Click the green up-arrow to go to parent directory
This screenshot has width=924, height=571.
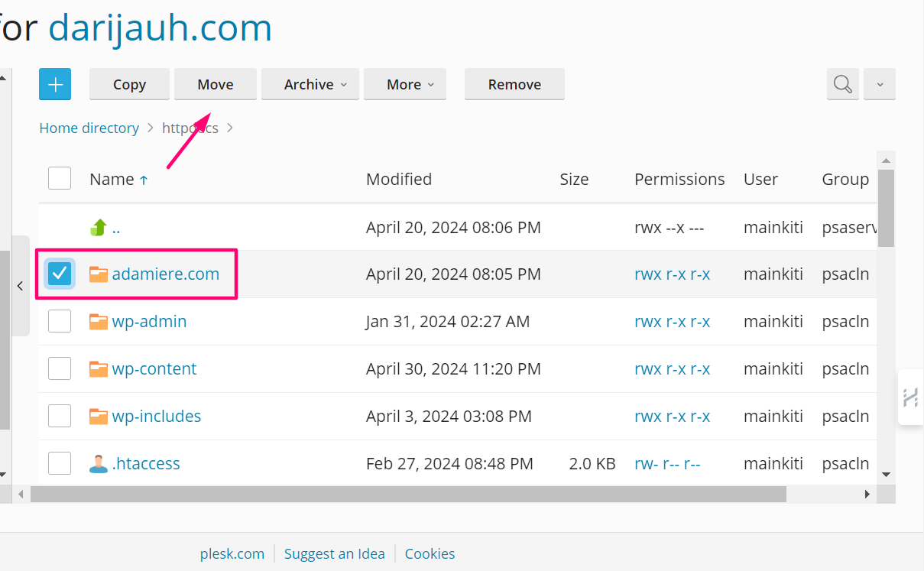pos(99,226)
